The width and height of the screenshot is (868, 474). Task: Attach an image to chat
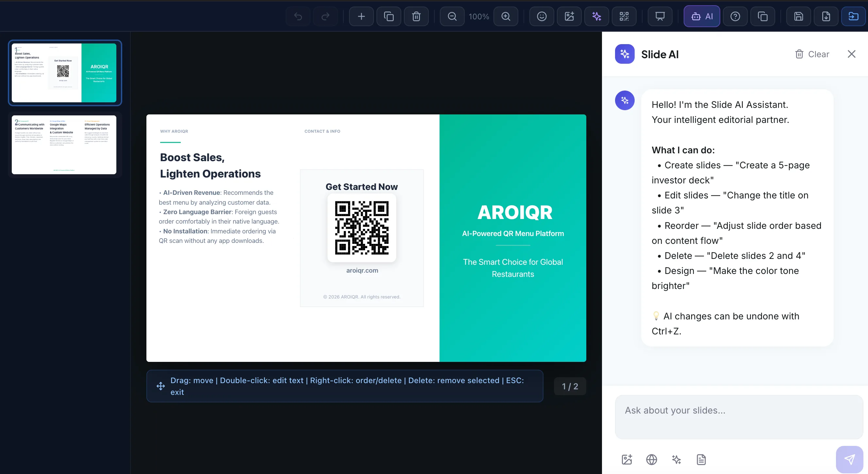(x=627, y=460)
